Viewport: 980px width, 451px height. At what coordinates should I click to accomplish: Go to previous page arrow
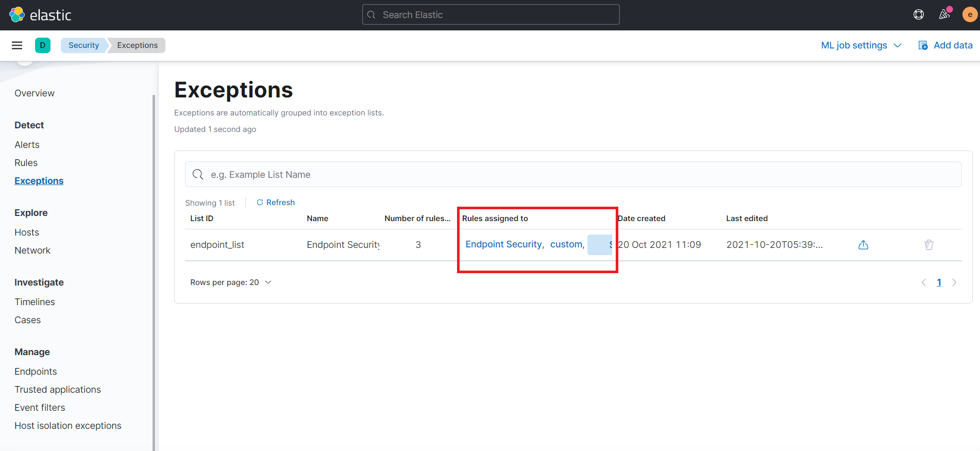pyautogui.click(x=924, y=282)
